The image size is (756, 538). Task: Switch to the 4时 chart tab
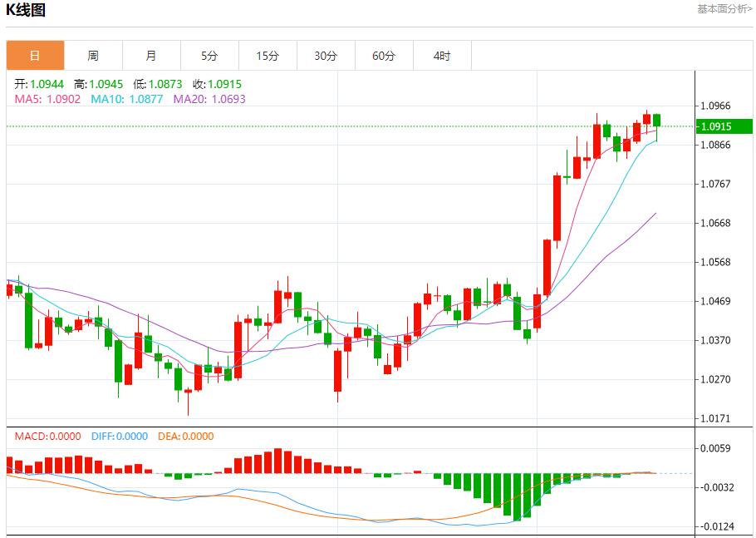click(x=442, y=56)
